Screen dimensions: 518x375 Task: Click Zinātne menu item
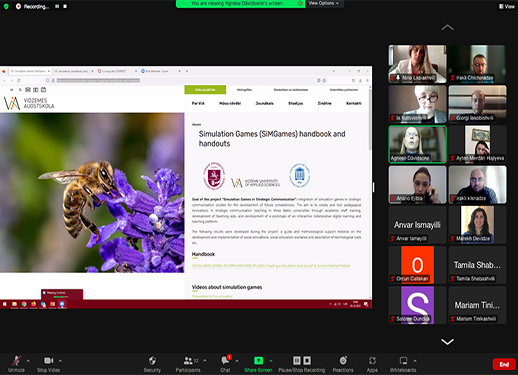pyautogui.click(x=324, y=103)
